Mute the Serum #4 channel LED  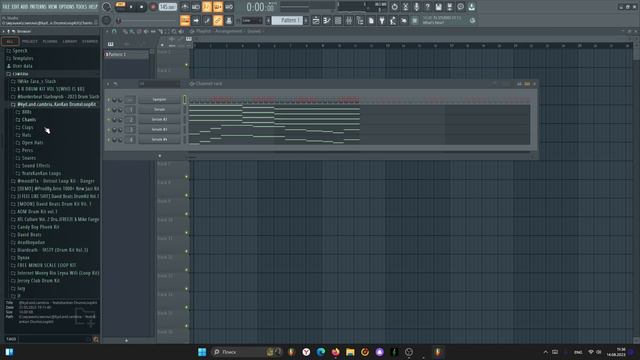coord(109,140)
